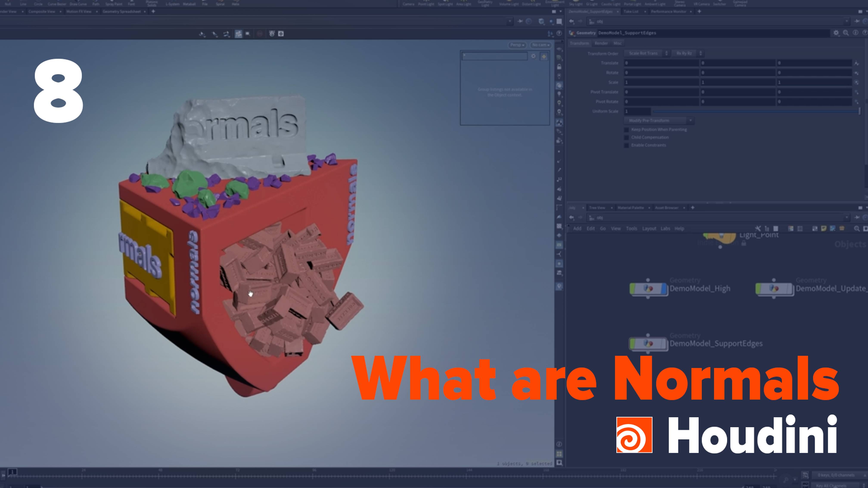Viewport: 868px width, 488px height.
Task: Switch to Material Palette tab
Action: (630, 208)
